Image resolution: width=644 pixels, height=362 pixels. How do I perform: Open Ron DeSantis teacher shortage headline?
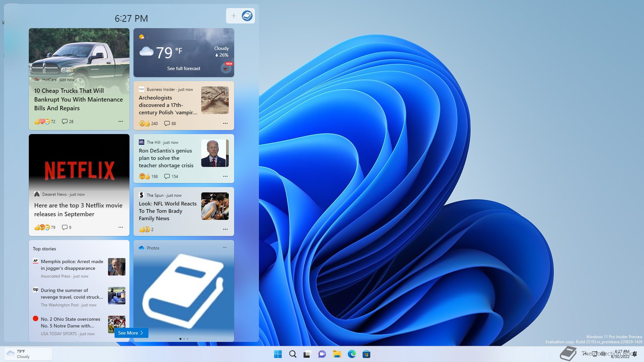click(x=166, y=158)
